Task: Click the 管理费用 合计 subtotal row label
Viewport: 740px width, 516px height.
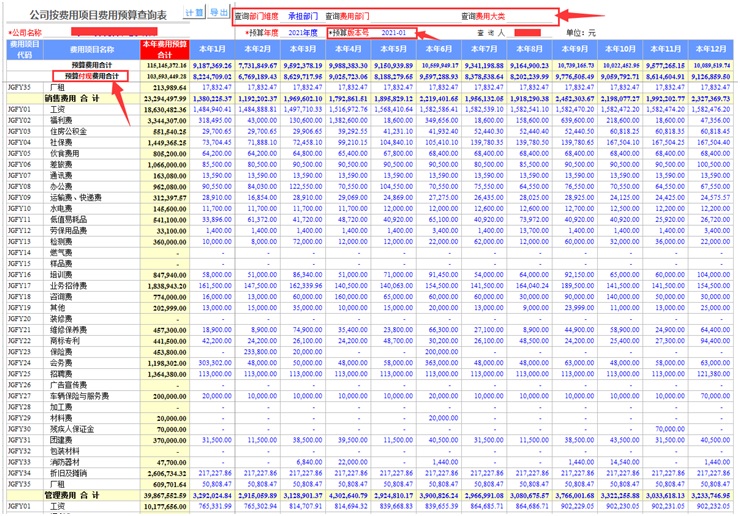Action: [72, 495]
